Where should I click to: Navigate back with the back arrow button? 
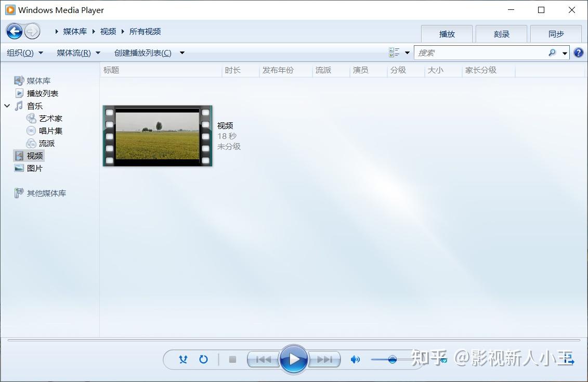coord(15,31)
